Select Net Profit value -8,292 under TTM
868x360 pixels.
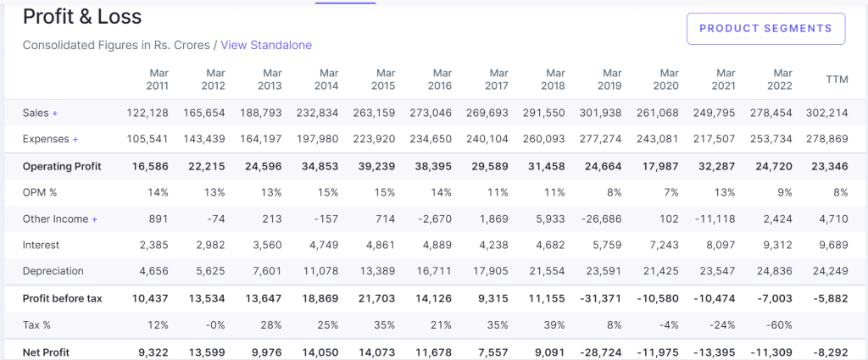point(831,352)
